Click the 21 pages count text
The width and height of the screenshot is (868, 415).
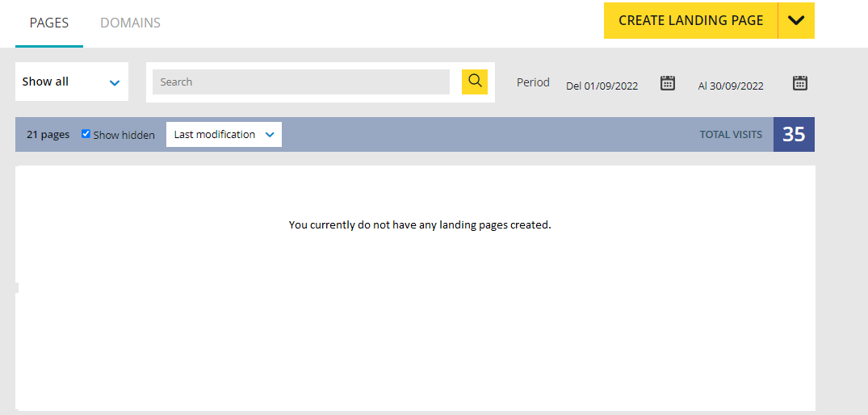[48, 135]
